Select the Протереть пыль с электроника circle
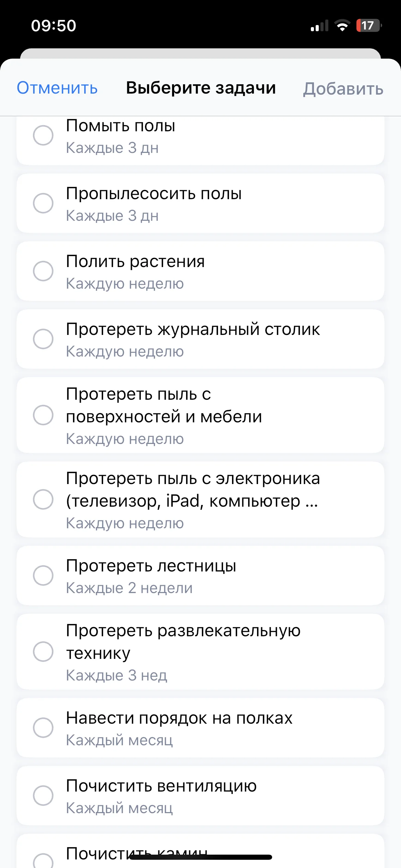 pos(43,499)
